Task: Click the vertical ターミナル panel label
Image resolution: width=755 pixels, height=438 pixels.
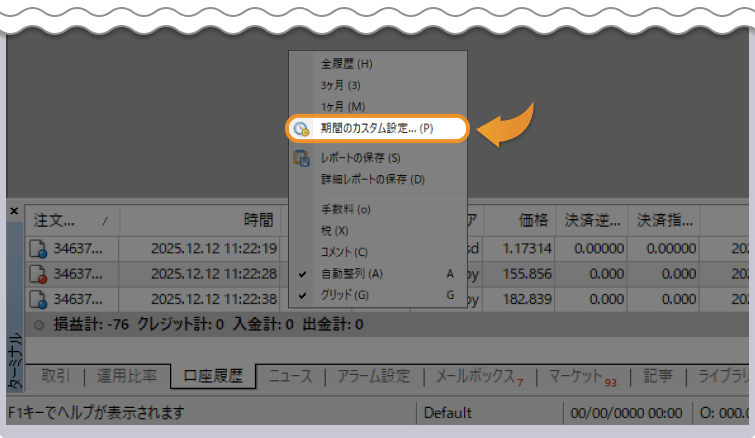Action: [x=15, y=361]
